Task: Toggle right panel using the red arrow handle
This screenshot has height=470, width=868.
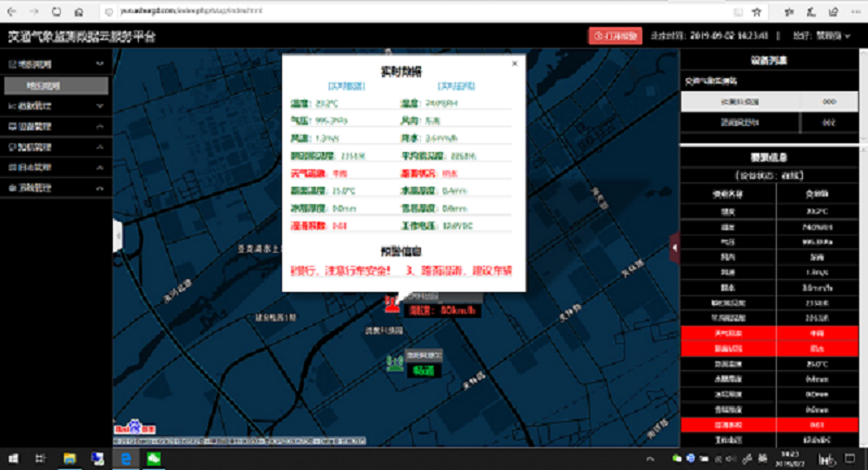Action: [x=674, y=248]
